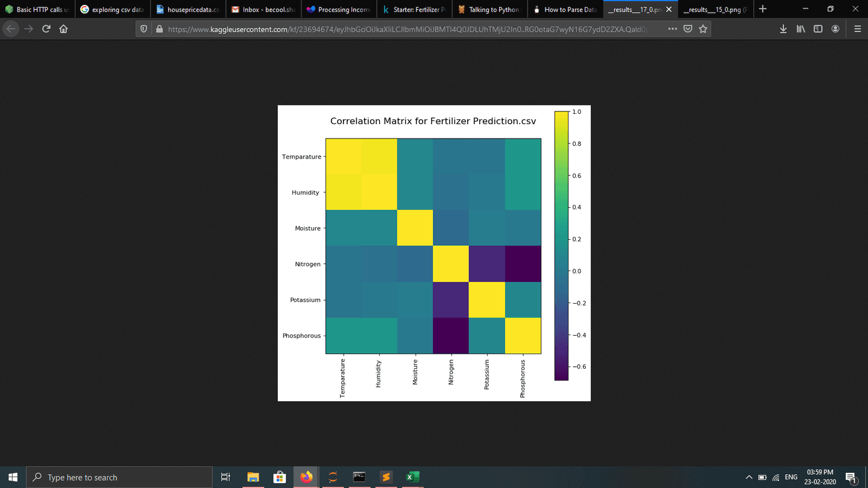Screen dimensions: 868x488
Task: Click the forward navigation arrow
Action: [28, 29]
